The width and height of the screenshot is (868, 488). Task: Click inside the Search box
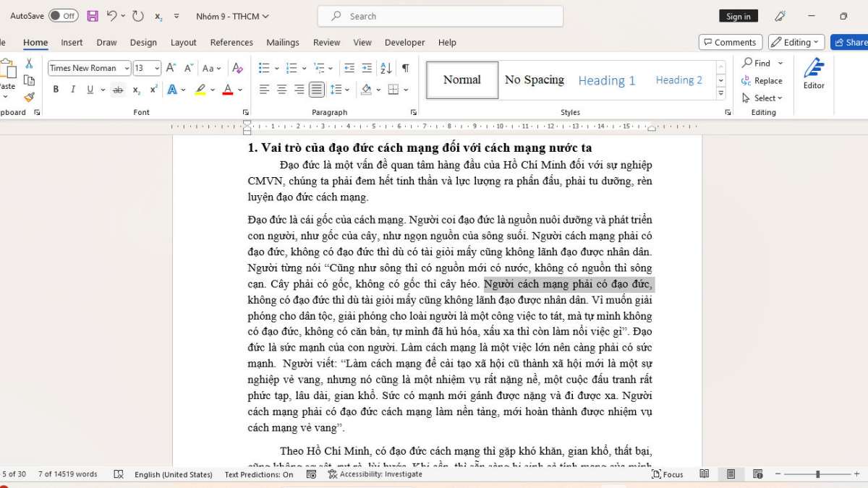441,16
